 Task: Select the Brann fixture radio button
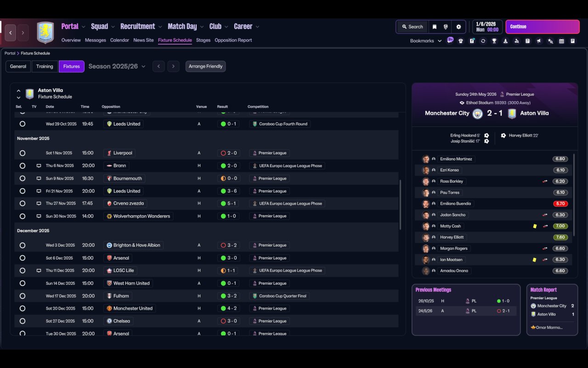point(23,166)
